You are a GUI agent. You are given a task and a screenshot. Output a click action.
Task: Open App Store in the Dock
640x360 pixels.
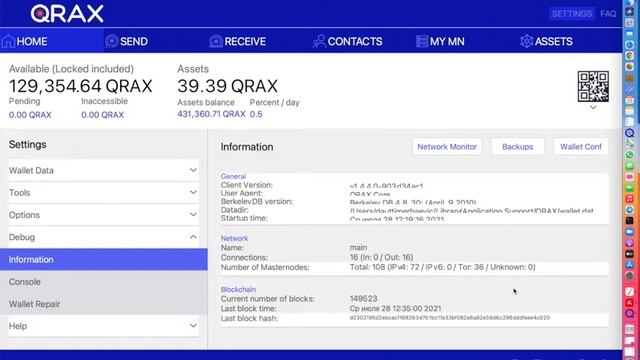[629, 264]
